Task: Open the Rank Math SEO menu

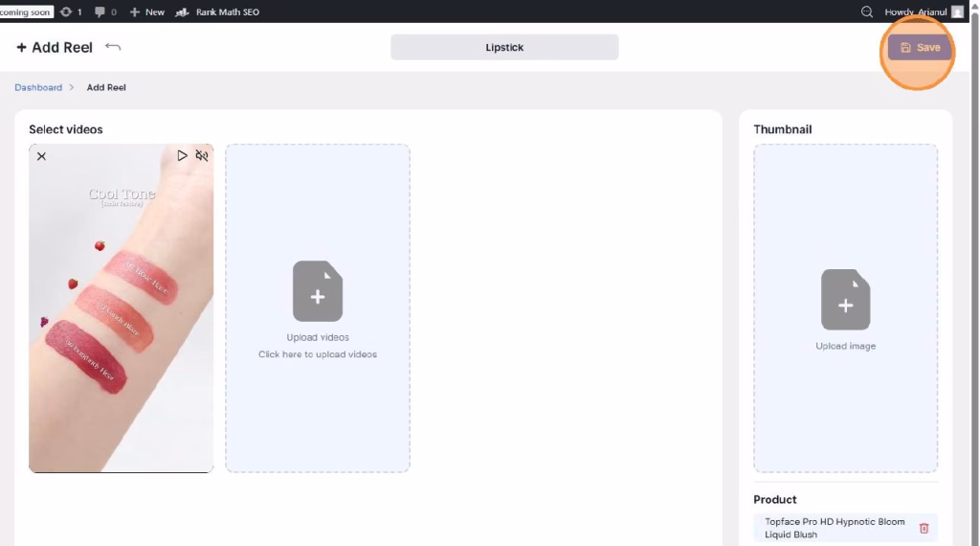Action: [217, 11]
